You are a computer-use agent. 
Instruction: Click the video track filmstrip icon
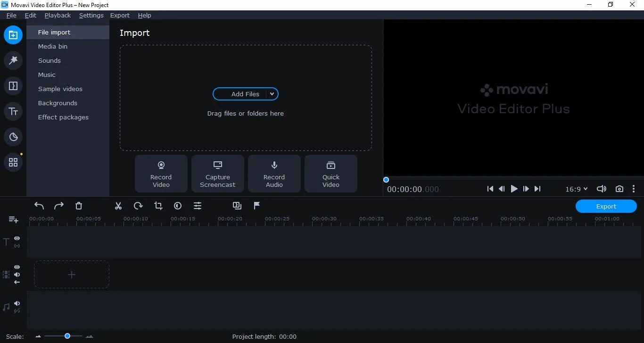(x=6, y=275)
